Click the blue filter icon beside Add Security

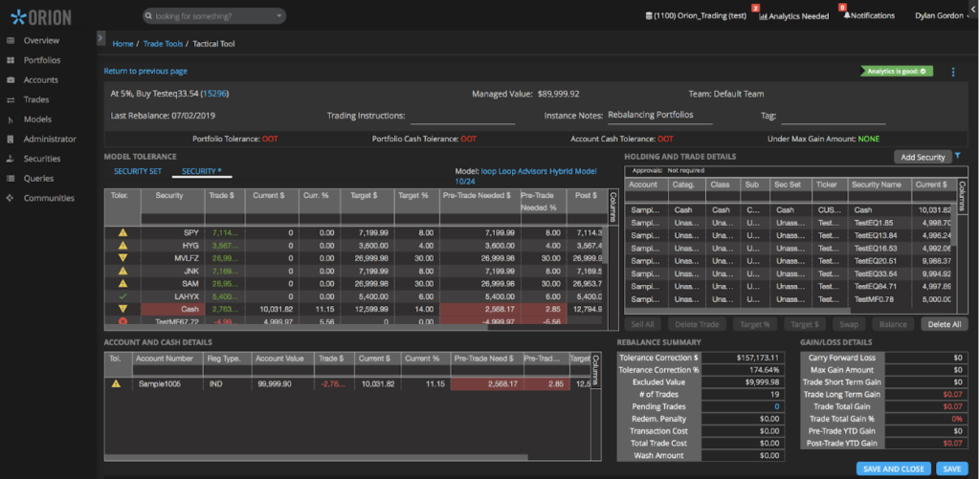point(958,156)
